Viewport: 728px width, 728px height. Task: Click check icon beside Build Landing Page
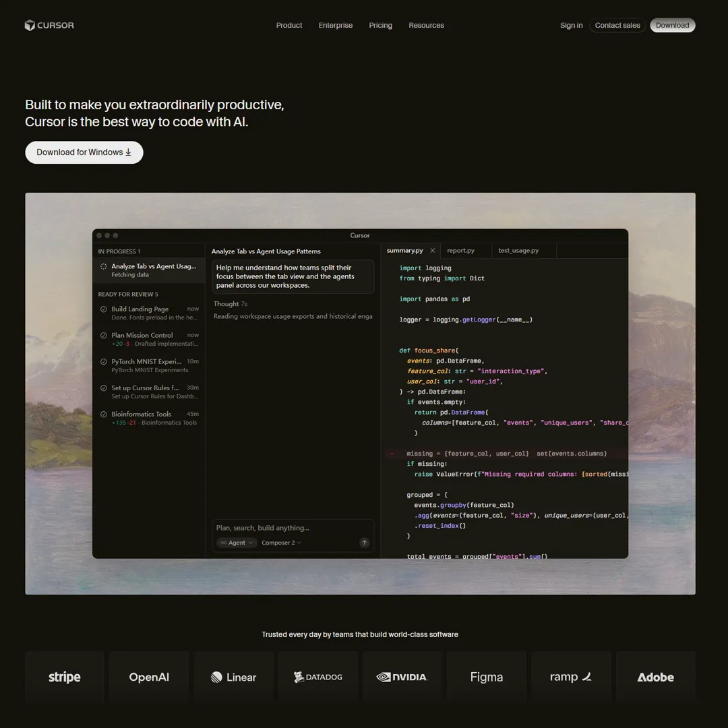[104, 309]
